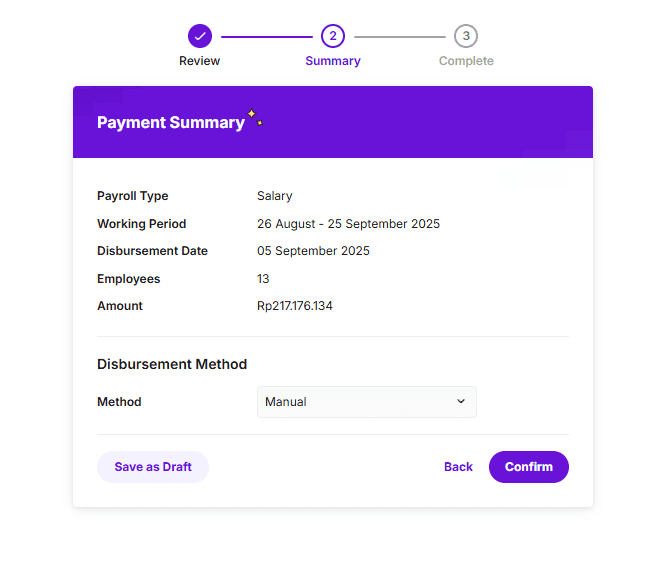Click Save as Draft
Screen dimensions: 667x567
153,467
